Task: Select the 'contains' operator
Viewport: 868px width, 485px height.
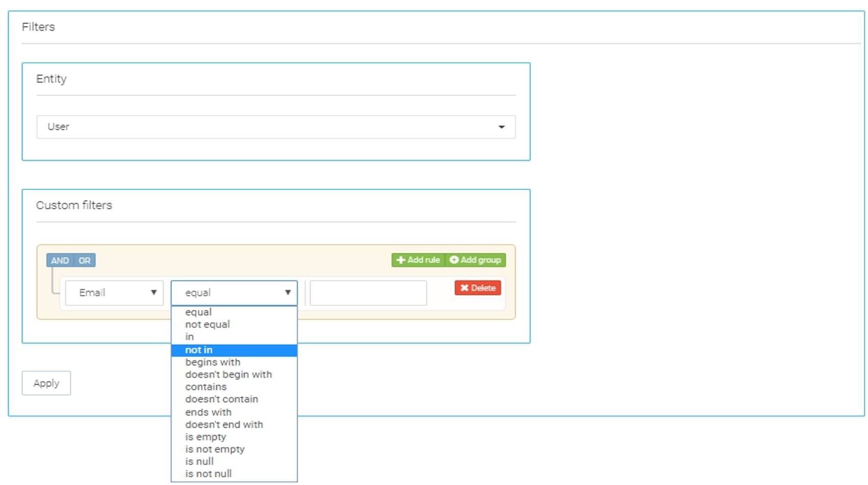Action: [206, 386]
